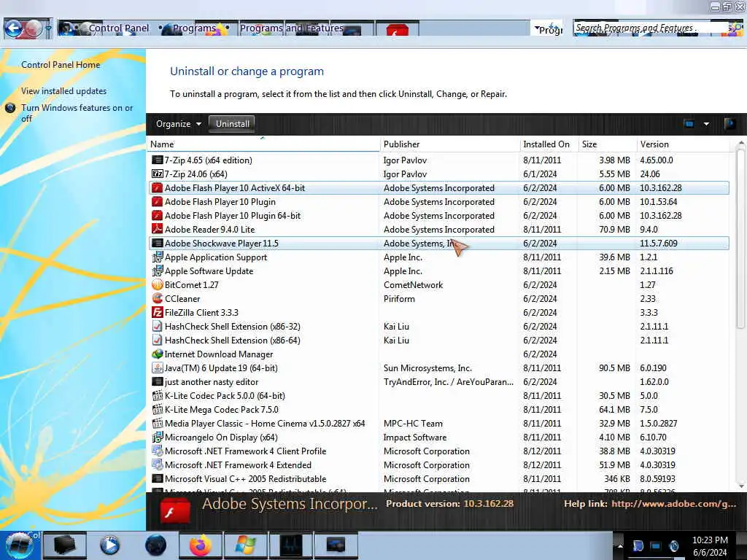This screenshot has height=560, width=747.
Task: Click the 7-Zip 4.65 (x64 edition) icon
Action: pos(158,160)
